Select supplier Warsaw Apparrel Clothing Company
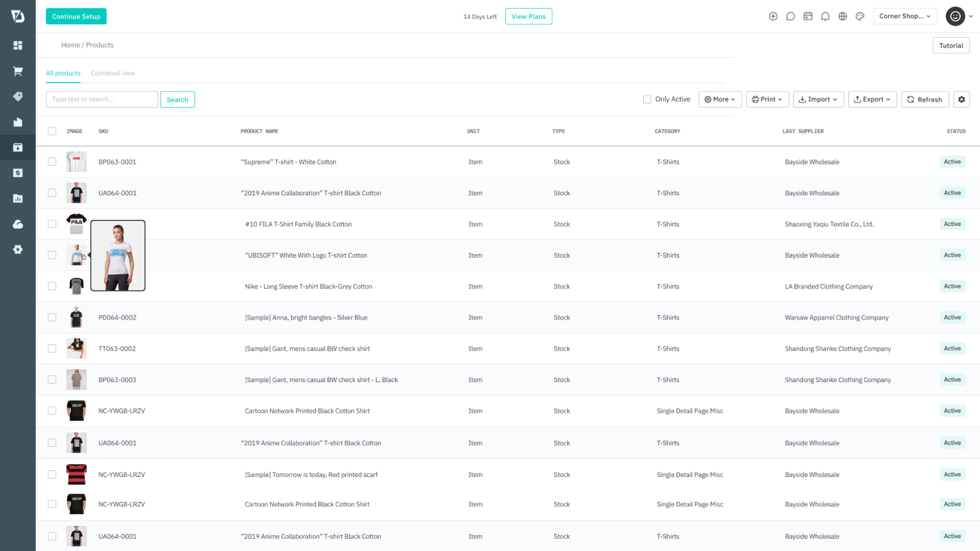 pos(837,317)
